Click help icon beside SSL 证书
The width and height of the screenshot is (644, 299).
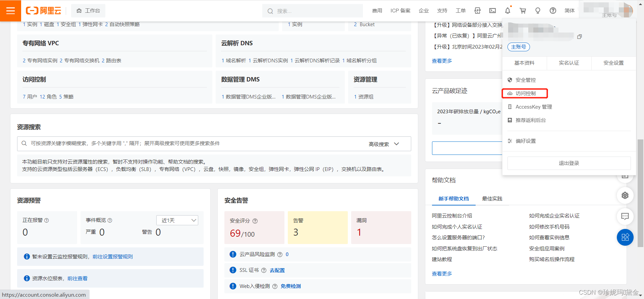coord(264,271)
